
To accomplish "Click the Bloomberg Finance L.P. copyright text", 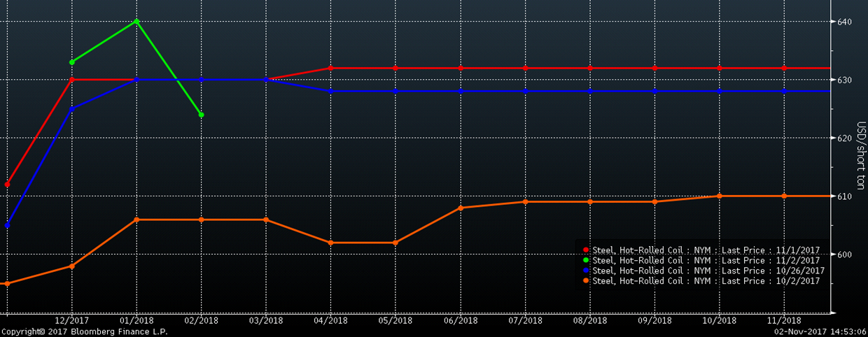I will coord(84,331).
